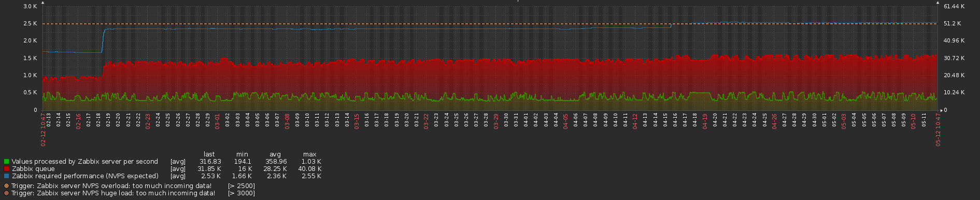Click the '[> 2500]' trigger threshold
The image size is (980, 200).
[x=241, y=185]
